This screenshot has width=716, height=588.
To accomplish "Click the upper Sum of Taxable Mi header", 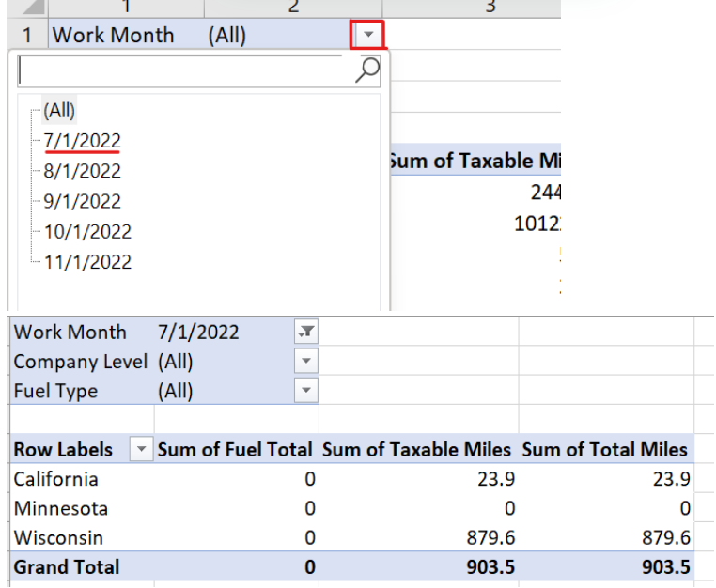I will point(475,161).
